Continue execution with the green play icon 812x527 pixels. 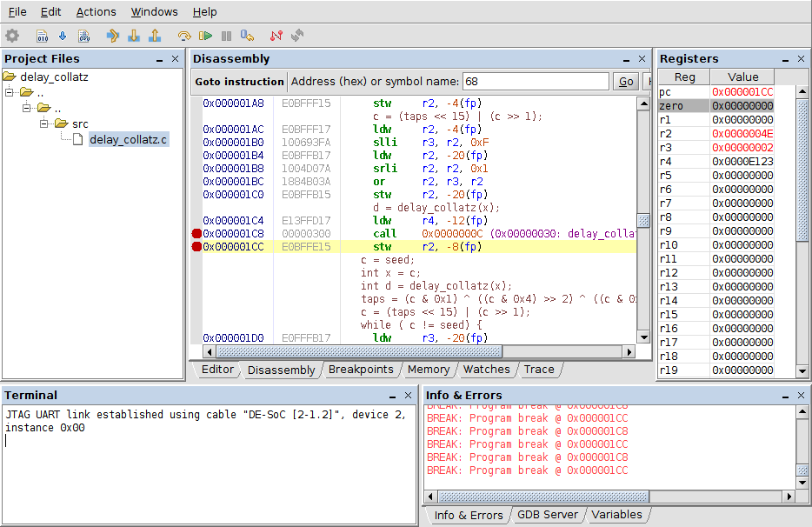click(x=205, y=36)
